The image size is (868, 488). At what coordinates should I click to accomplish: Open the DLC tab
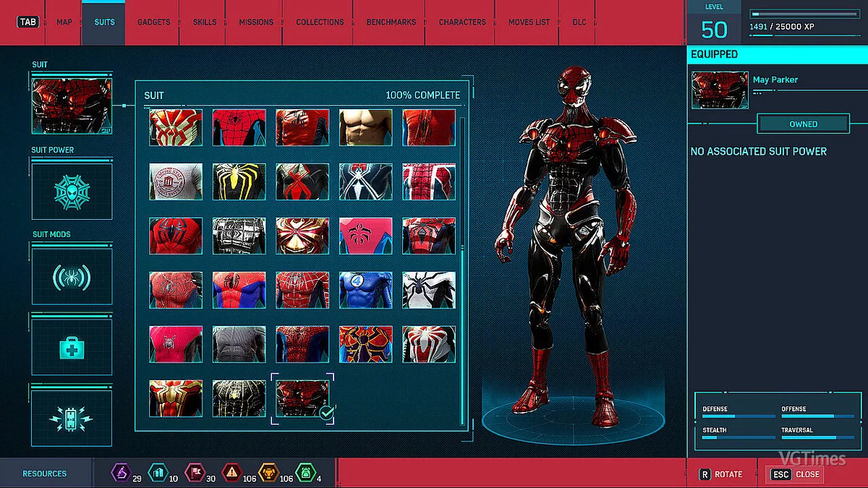coord(579,22)
